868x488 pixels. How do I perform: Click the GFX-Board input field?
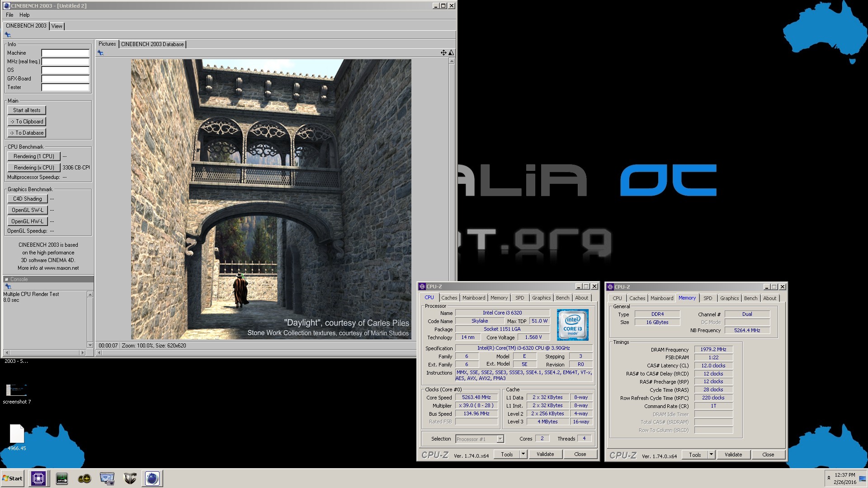tap(66, 79)
